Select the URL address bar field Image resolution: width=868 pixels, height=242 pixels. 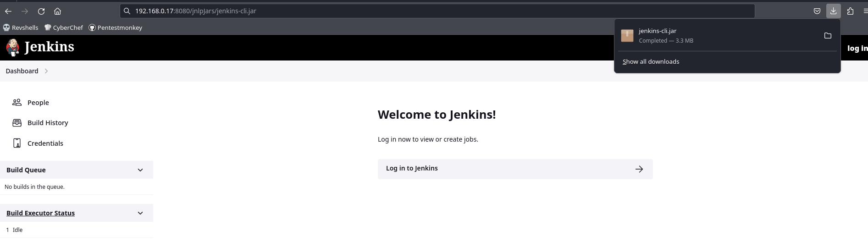[437, 11]
